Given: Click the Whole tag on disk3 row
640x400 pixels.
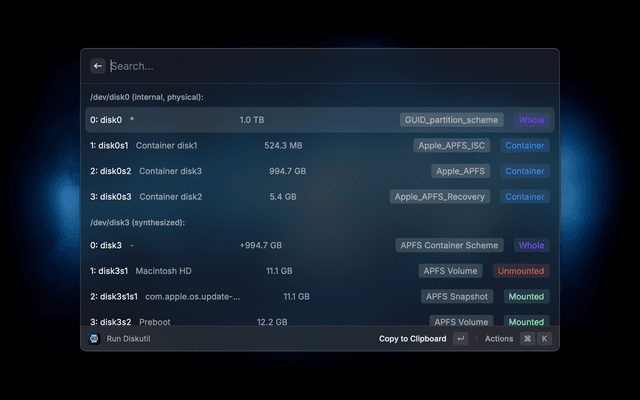Looking at the screenshot, I should 531,245.
